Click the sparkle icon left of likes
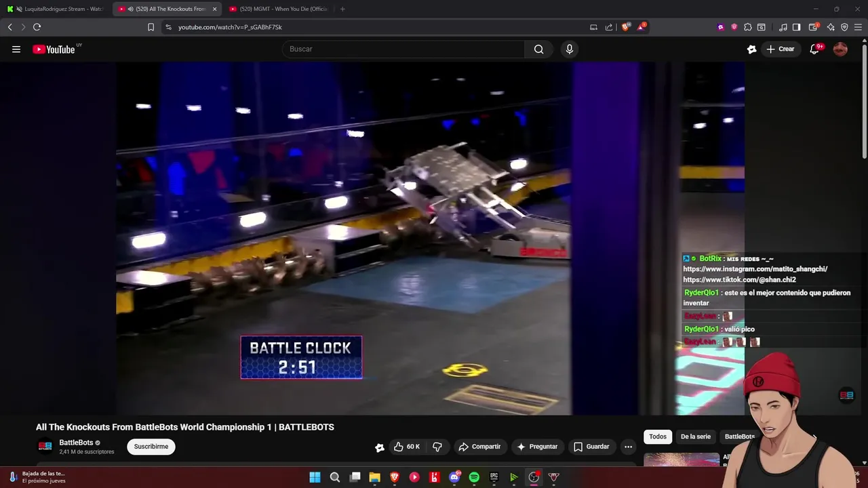Image resolution: width=868 pixels, height=488 pixels. pyautogui.click(x=380, y=447)
